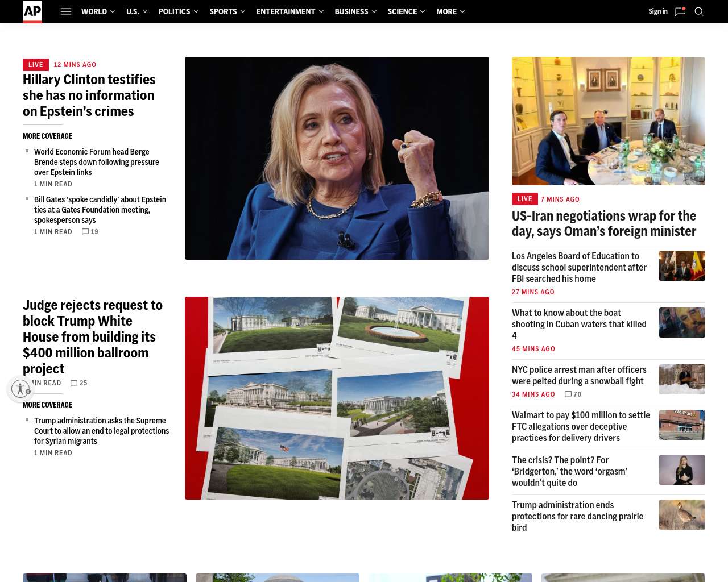Click the Sign in link

pyautogui.click(x=657, y=11)
